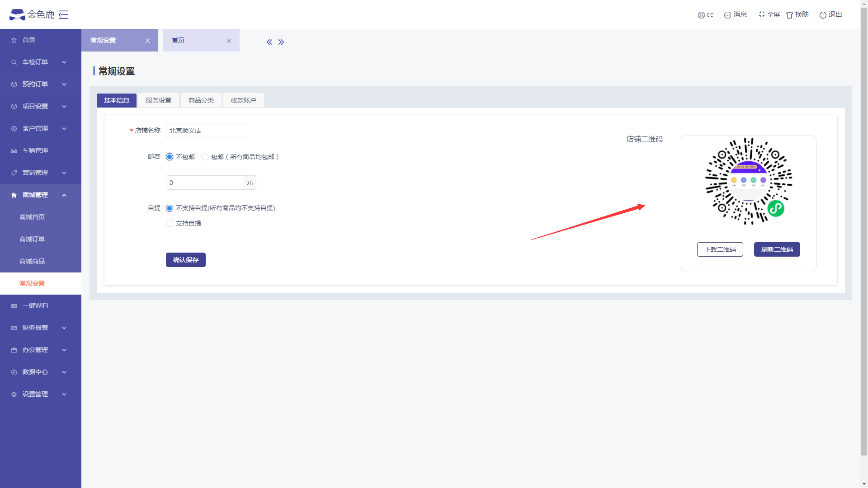Click the cube icon beside 项目设置

(14, 107)
